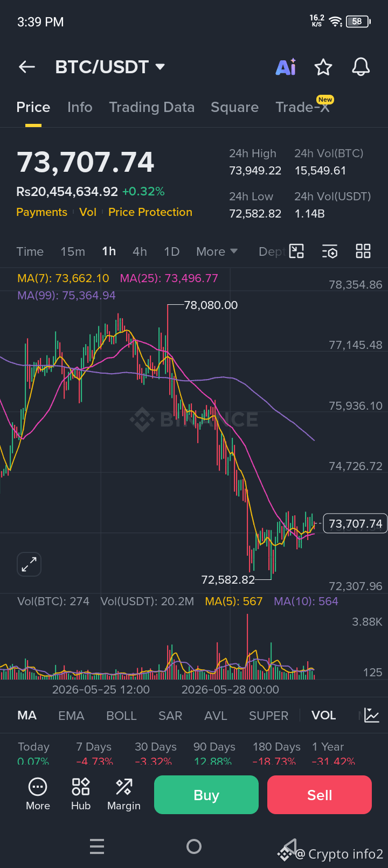This screenshot has width=388, height=868.
Task: Tap the 7 Days performance value
Action: point(94,761)
